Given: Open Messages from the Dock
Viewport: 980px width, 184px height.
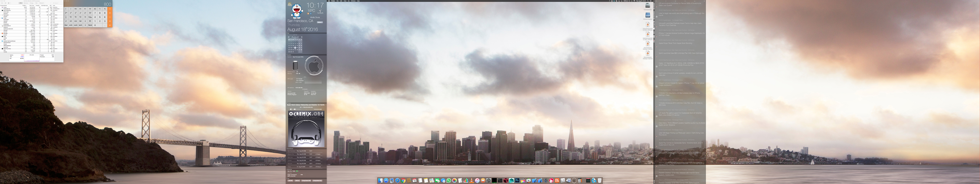Looking at the screenshot, I should pyautogui.click(x=443, y=181).
